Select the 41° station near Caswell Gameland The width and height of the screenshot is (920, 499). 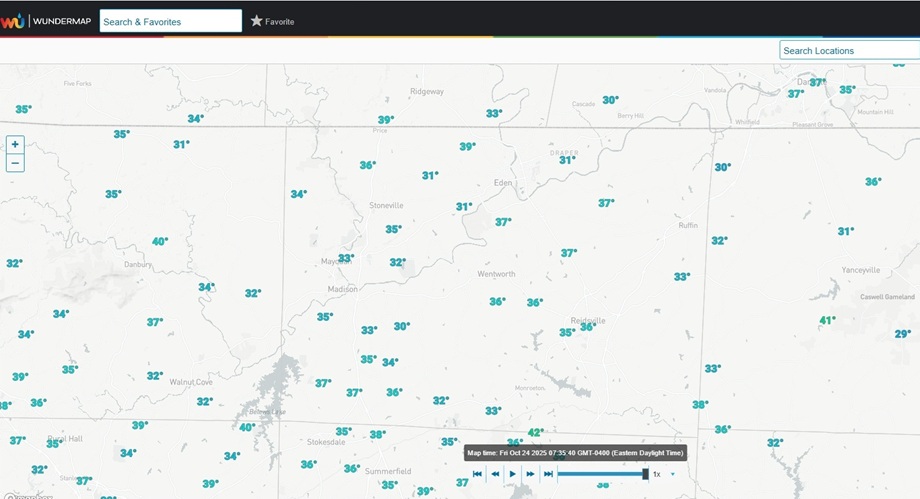point(826,321)
